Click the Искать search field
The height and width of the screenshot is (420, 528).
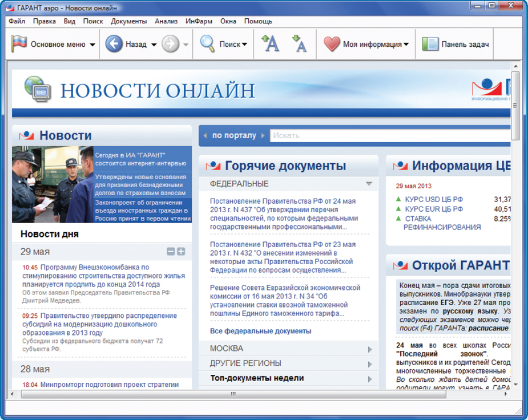(388, 136)
